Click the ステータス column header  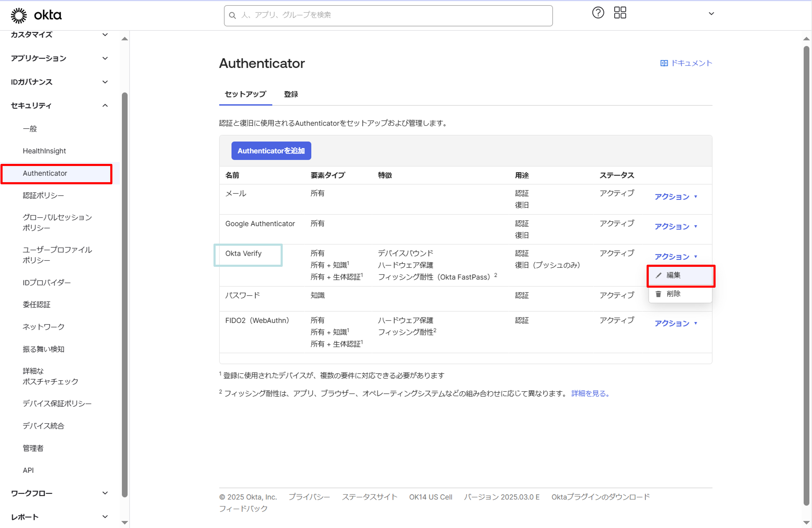(x=617, y=175)
